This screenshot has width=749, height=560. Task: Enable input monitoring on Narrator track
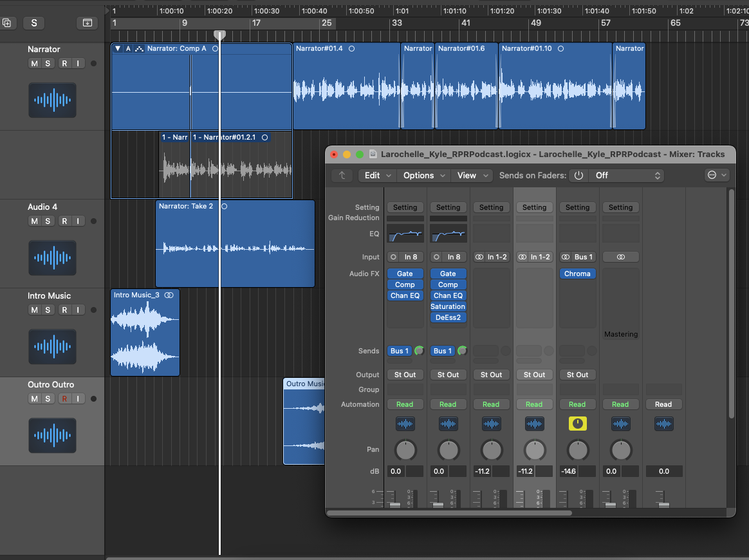(78, 64)
